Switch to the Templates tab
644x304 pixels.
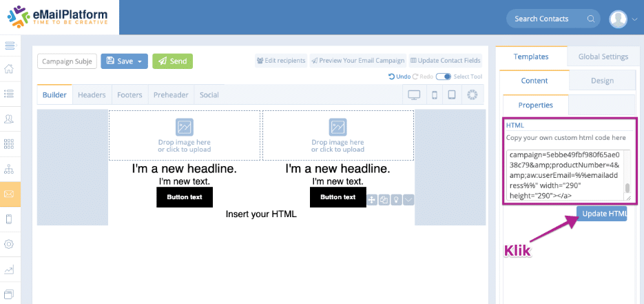pos(531,57)
